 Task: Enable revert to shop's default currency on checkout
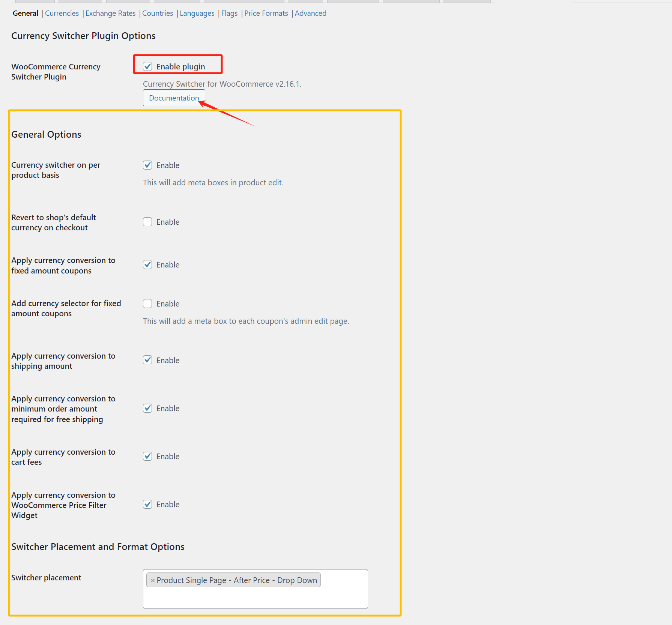(x=147, y=222)
